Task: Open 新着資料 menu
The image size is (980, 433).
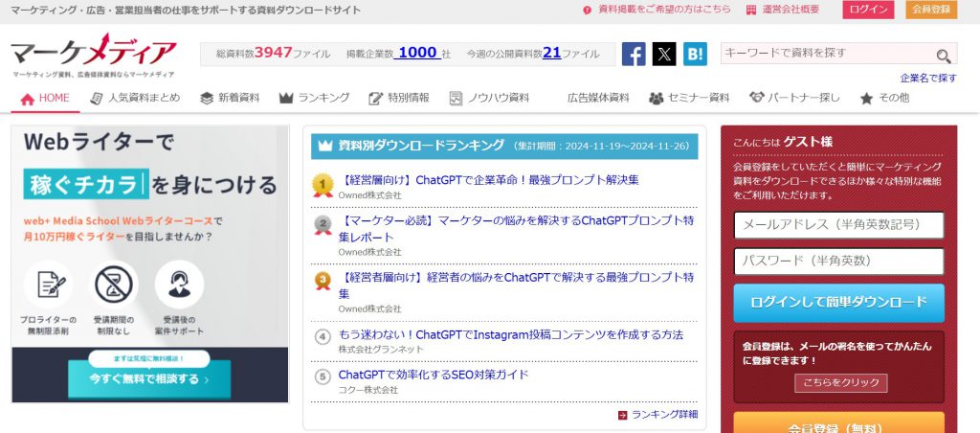Action: pos(230,99)
